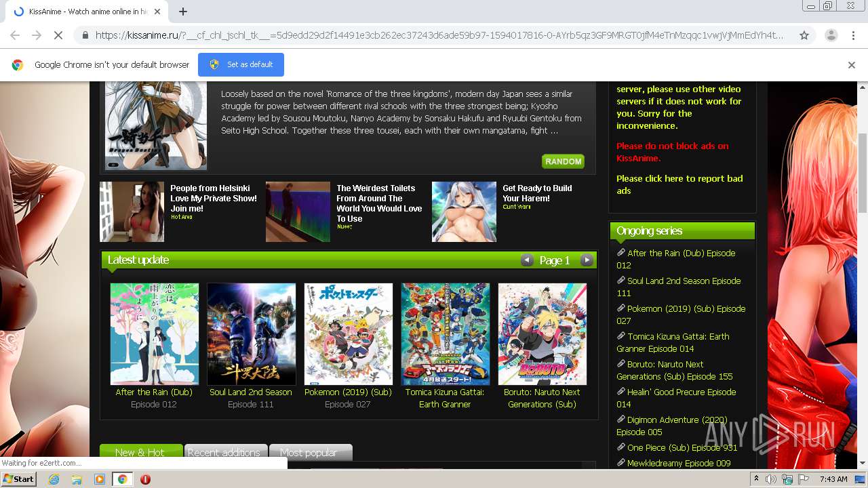Image resolution: width=868 pixels, height=488 pixels.
Task: Open ongoing Pokemon Episode 027 link
Action: tap(681, 314)
